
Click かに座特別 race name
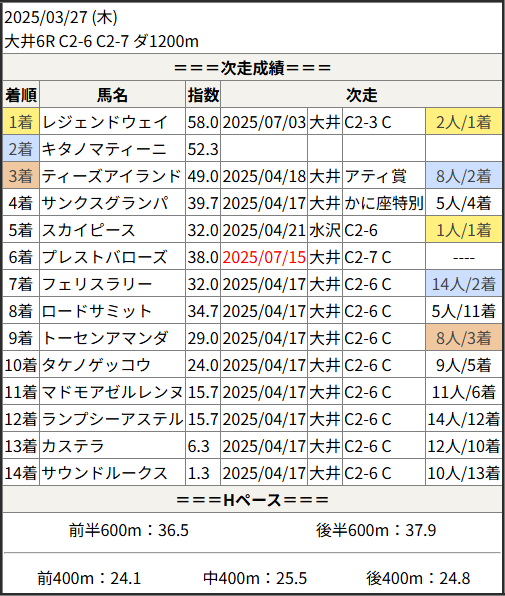pos(384,203)
